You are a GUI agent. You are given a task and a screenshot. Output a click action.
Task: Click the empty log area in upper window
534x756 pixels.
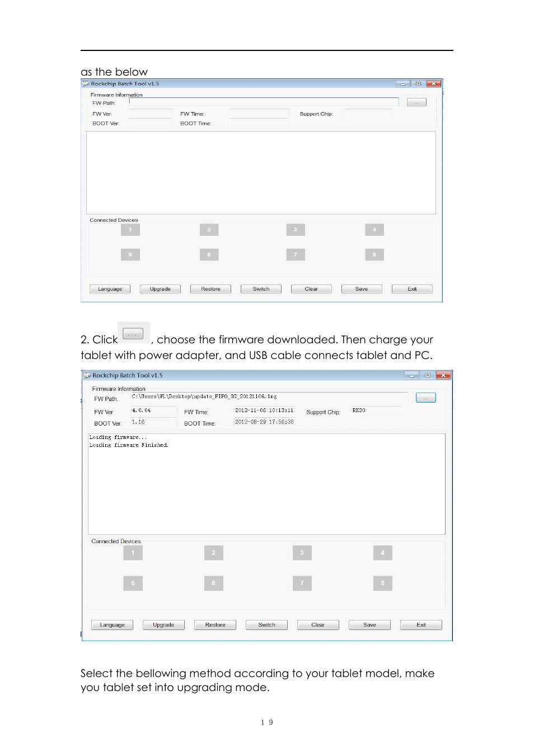tap(261, 172)
